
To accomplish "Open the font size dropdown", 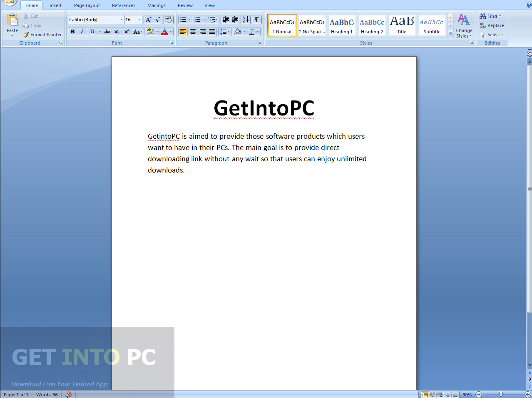I will click(139, 20).
